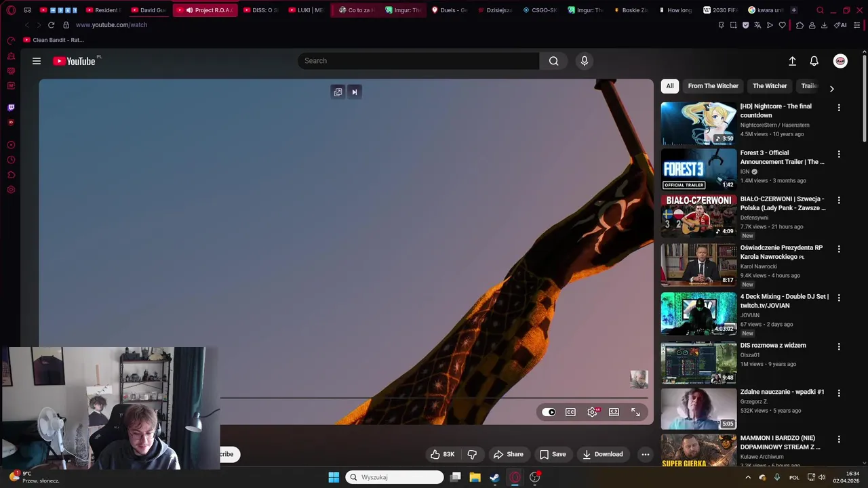Enter fullscreen on the video player

(x=635, y=412)
